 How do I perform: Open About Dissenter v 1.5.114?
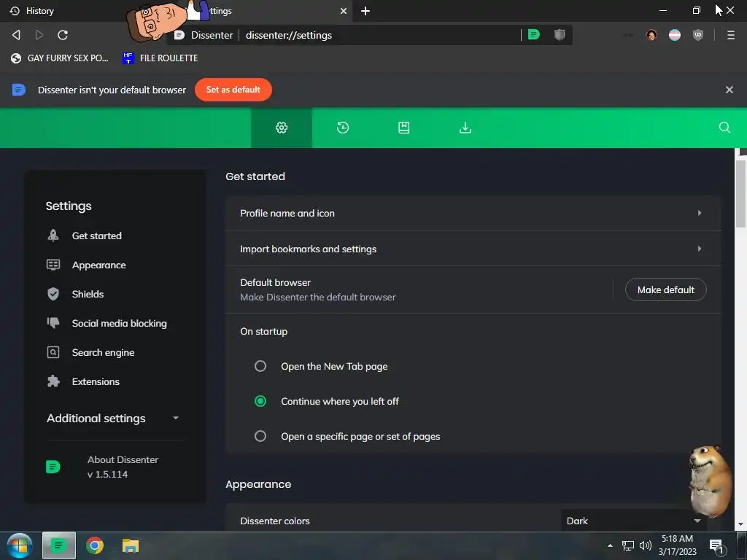[x=123, y=467]
